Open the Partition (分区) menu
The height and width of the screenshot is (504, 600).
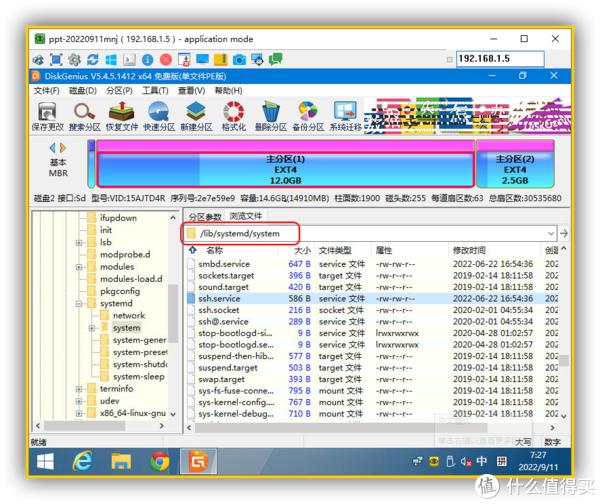click(x=119, y=91)
